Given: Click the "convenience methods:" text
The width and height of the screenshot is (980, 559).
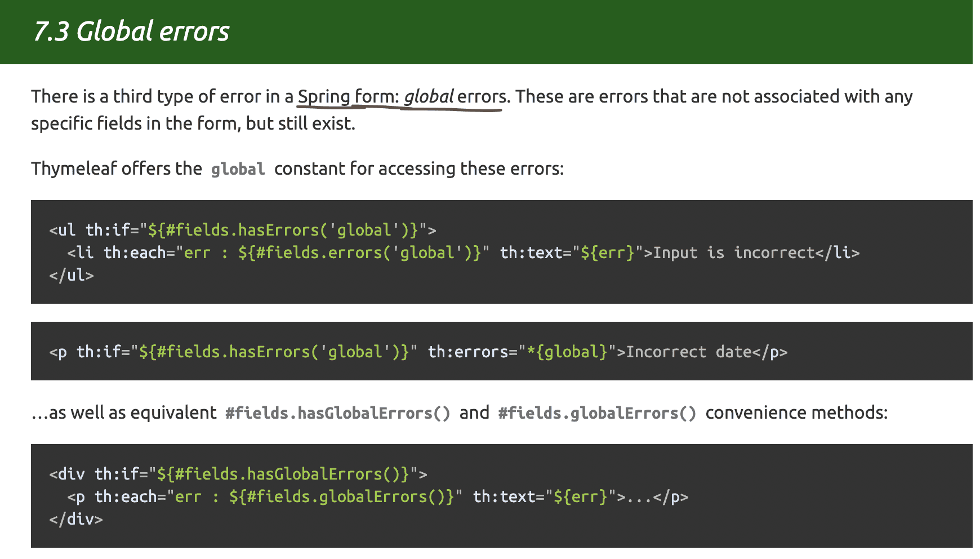Looking at the screenshot, I should pyautogui.click(x=796, y=413).
